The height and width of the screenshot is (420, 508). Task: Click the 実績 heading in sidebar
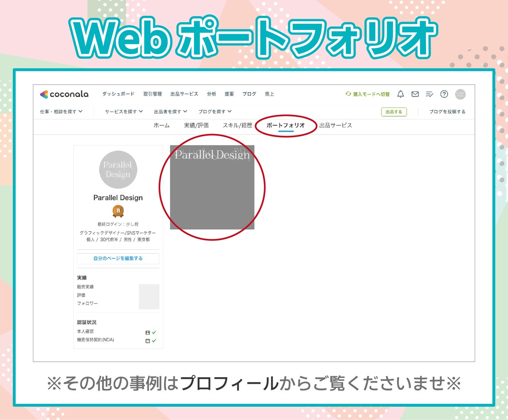pos(82,278)
